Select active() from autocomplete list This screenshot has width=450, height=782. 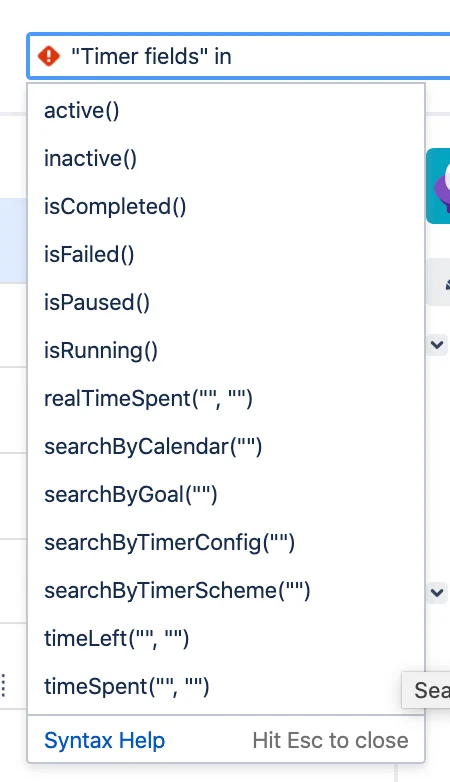pos(226,111)
